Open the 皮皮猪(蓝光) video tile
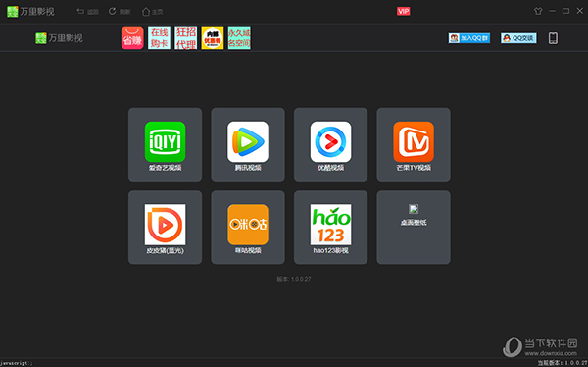The image size is (588, 367). click(x=165, y=228)
